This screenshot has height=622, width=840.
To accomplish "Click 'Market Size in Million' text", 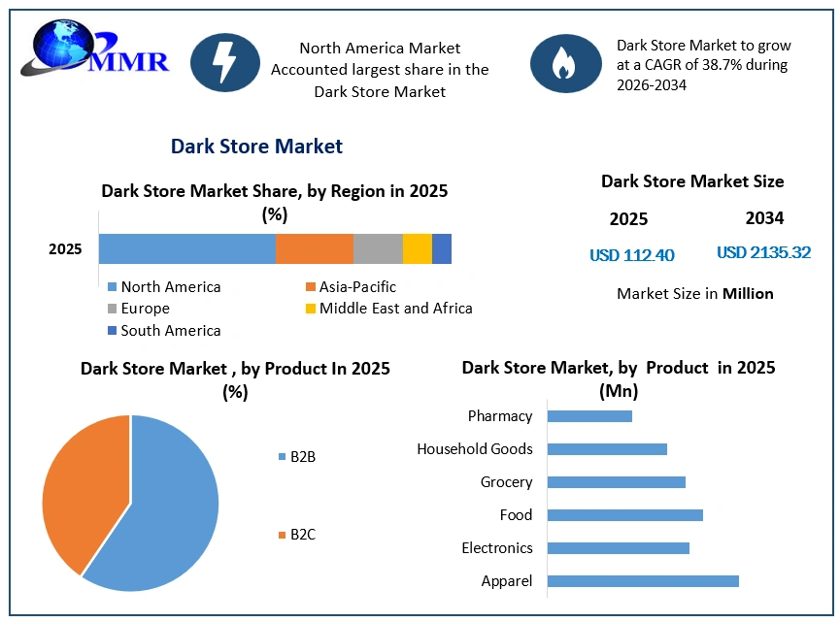I will [x=695, y=294].
